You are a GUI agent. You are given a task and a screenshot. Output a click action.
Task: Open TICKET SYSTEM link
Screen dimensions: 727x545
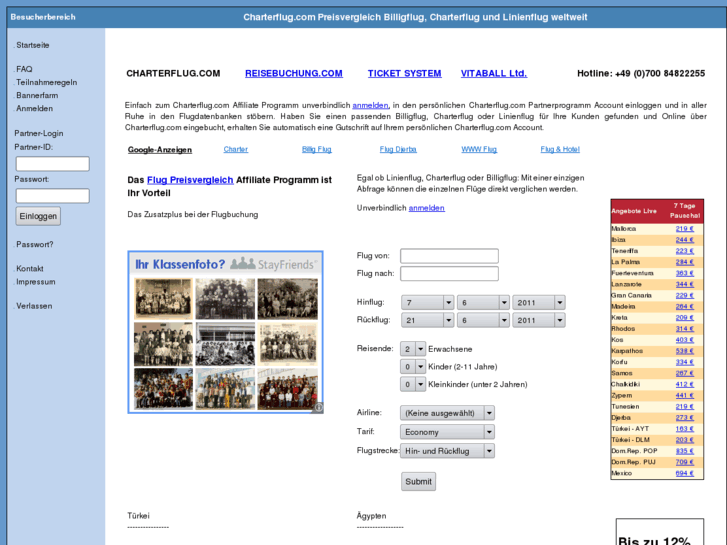point(404,73)
